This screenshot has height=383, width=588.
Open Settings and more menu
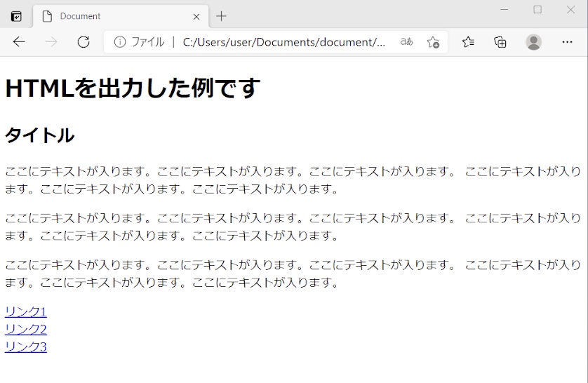pyautogui.click(x=568, y=42)
